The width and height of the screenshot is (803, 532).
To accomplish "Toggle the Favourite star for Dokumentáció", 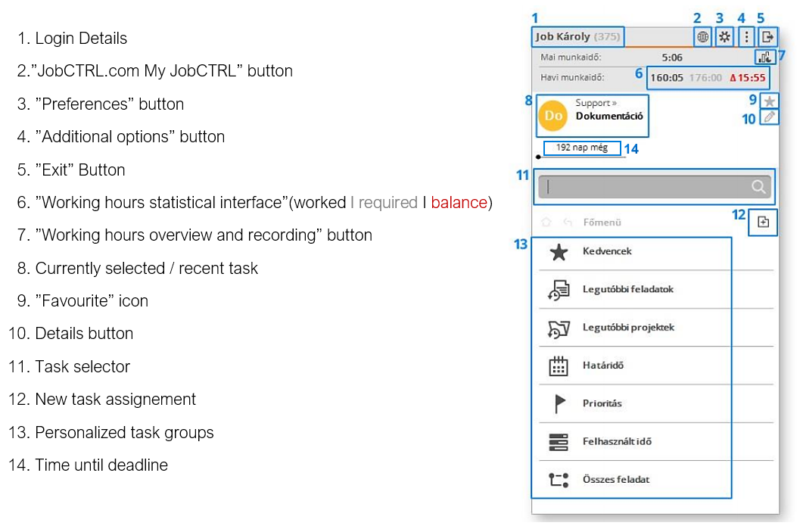I will click(x=769, y=101).
